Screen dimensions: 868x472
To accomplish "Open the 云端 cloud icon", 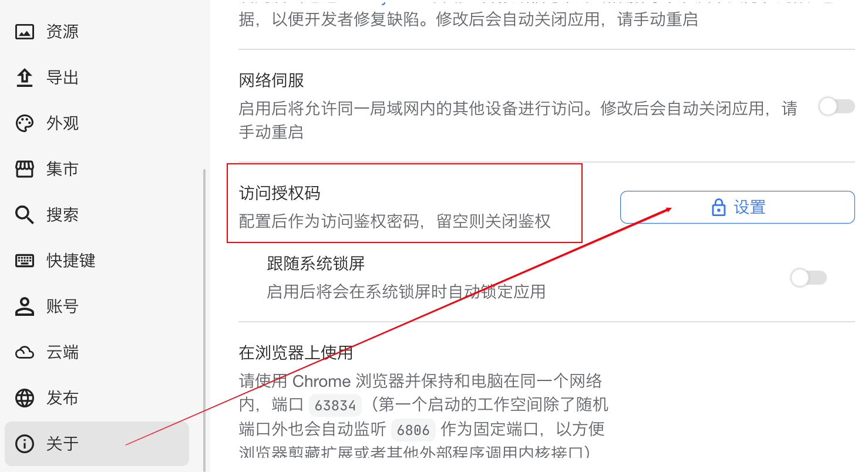I will click(x=25, y=352).
